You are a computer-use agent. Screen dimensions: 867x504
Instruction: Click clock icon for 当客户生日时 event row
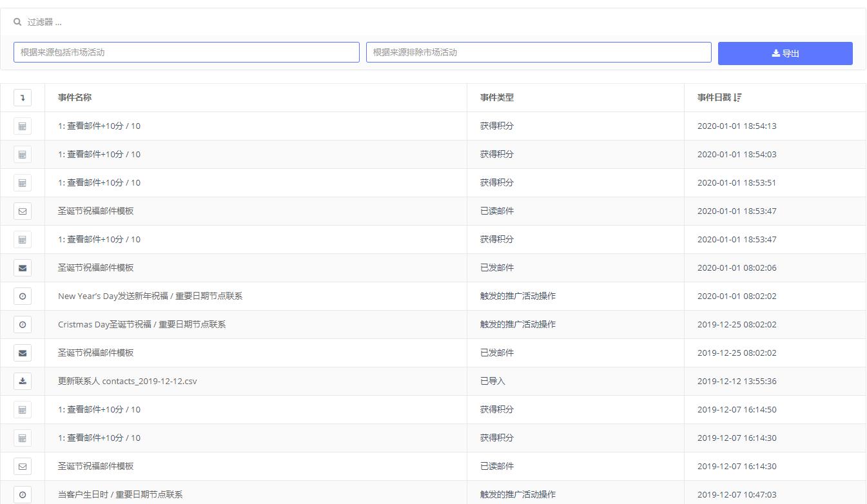point(23,495)
